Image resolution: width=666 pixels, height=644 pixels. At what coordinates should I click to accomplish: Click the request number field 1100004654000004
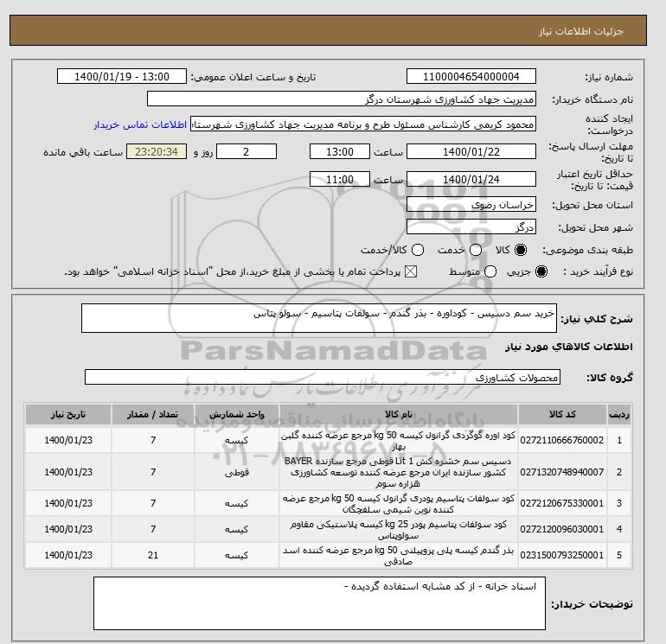point(471,76)
